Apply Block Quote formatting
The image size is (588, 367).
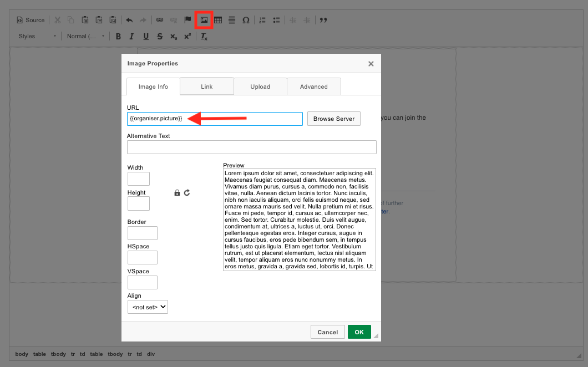point(323,21)
